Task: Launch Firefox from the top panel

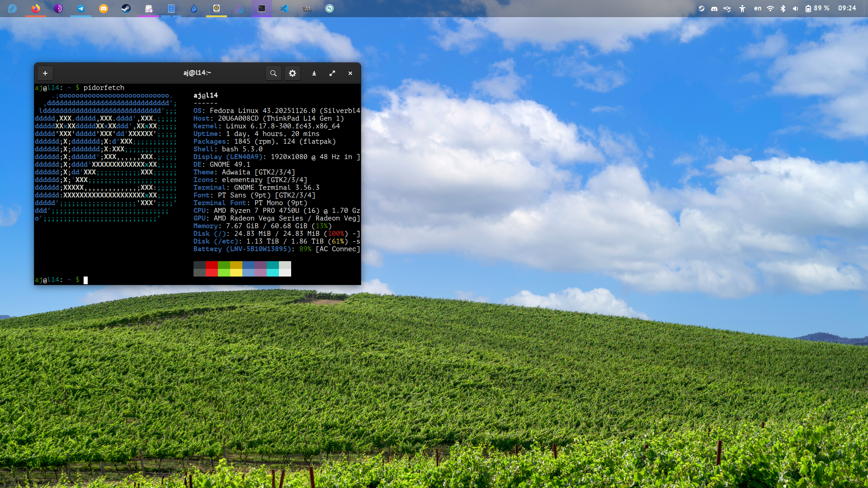Action: [x=36, y=8]
